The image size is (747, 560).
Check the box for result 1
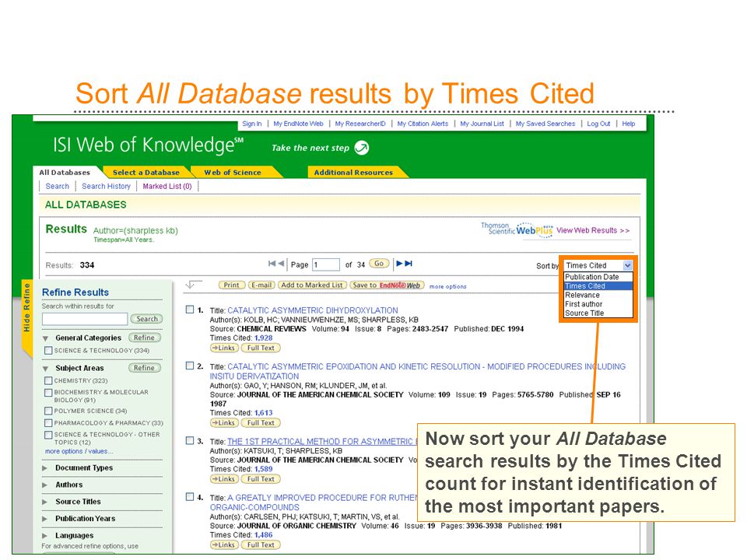coord(190,310)
